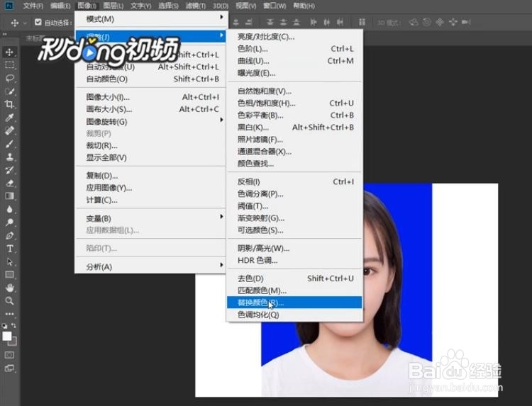Click the foreground color swatch
Image resolution: width=532 pixels, height=406 pixels.
[x=6, y=336]
